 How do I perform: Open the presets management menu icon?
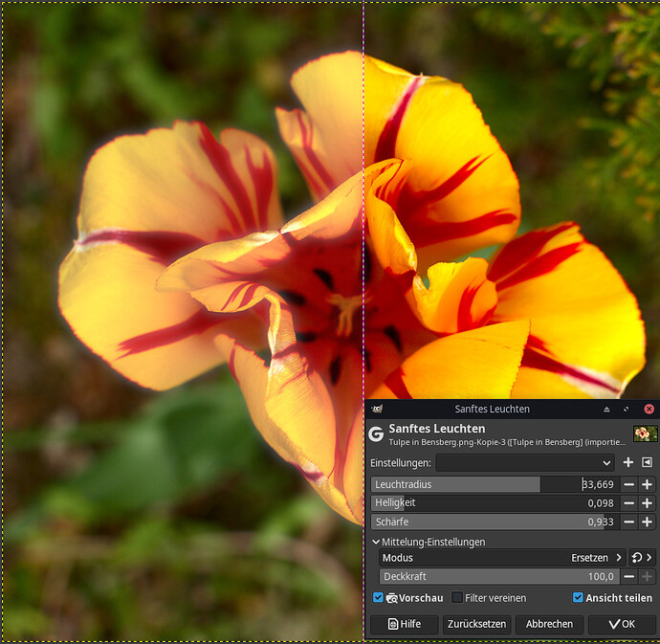tap(647, 463)
